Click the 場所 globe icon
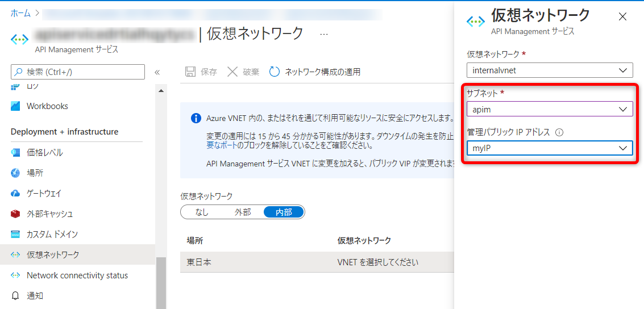This screenshot has height=309, width=644. click(x=15, y=173)
